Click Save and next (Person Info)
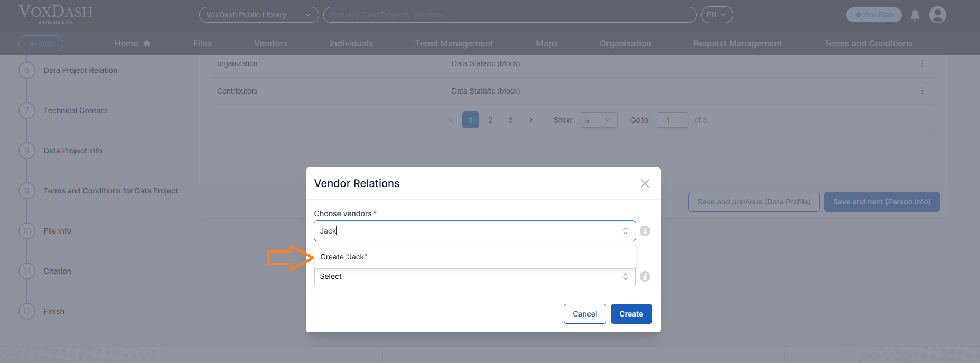The image size is (980, 363). coord(882,202)
